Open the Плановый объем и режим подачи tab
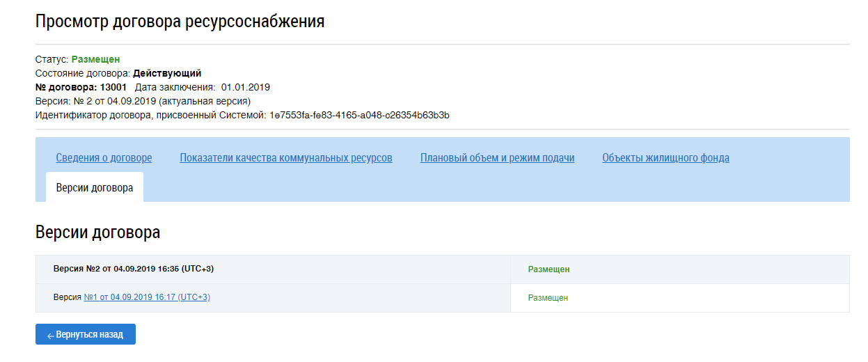 (x=497, y=158)
